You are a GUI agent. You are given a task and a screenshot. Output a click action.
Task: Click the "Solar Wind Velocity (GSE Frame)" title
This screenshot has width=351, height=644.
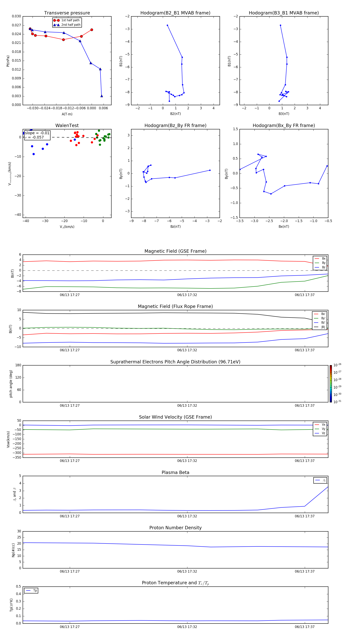[175, 417]
